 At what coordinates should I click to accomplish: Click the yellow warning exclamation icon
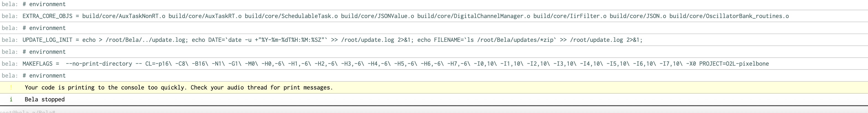coord(11,87)
